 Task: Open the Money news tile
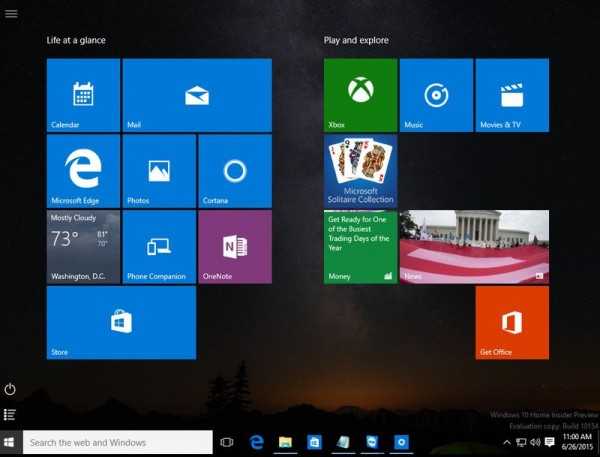click(x=360, y=247)
